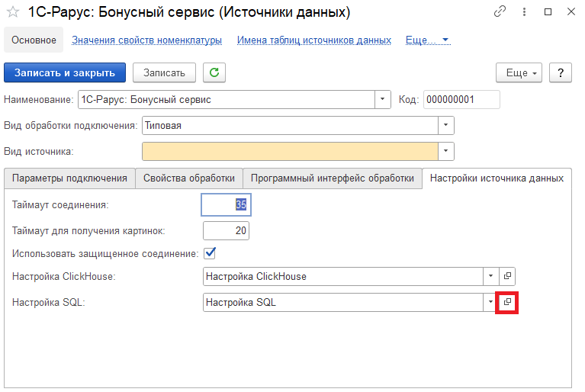Open Программный интерфейс обработки tab

(x=333, y=178)
